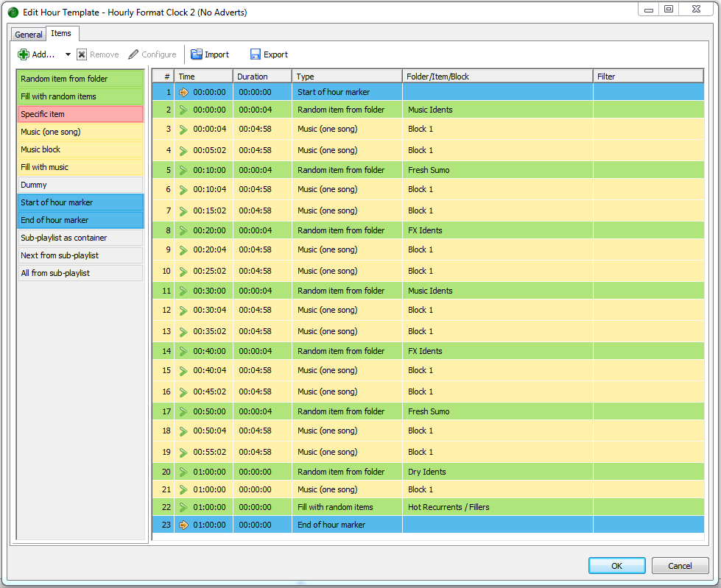This screenshot has height=588, width=721.
Task: Select 'All from sub-playlist' palette entry
Action: pos(80,273)
